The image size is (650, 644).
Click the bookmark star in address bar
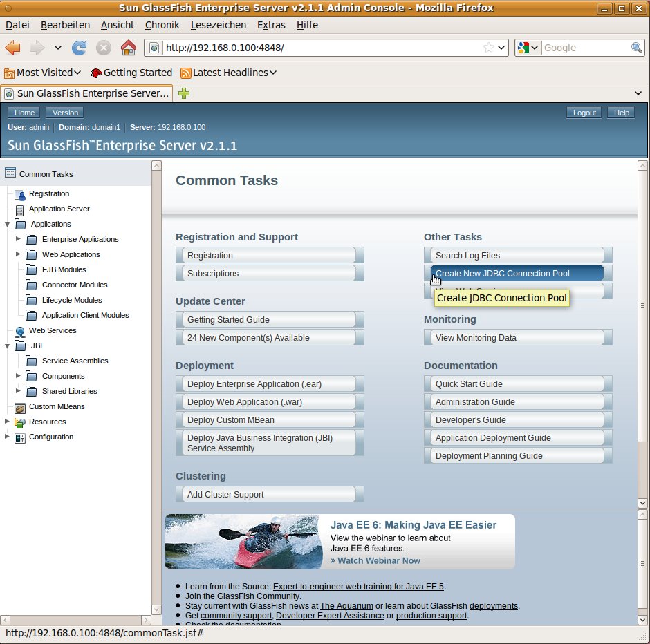click(x=489, y=48)
